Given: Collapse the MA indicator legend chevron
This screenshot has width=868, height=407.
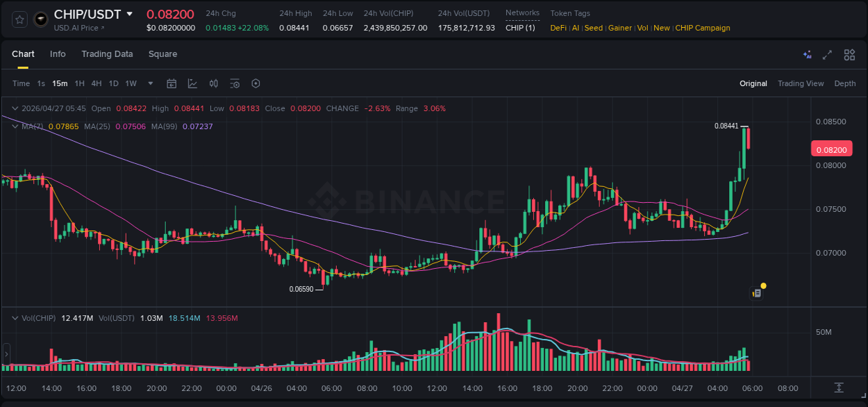Looking at the screenshot, I should pyautogui.click(x=15, y=126).
